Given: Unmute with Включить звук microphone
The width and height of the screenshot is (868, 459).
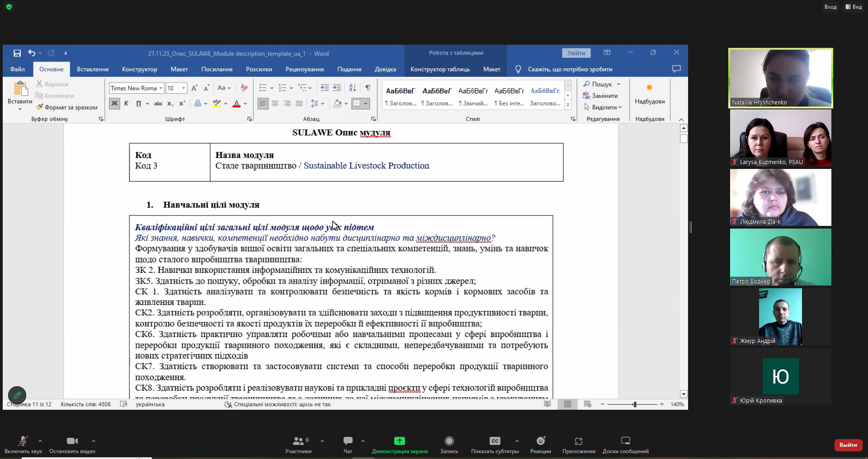Looking at the screenshot, I should click(x=23, y=445).
